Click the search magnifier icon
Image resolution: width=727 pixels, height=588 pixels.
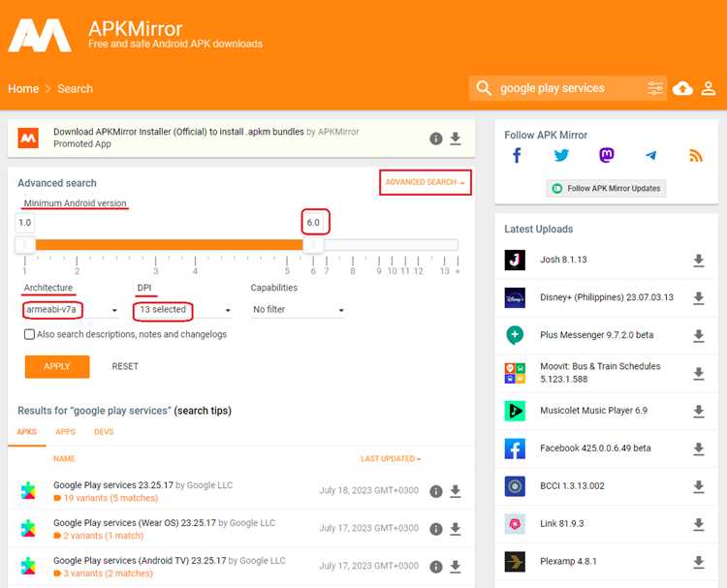pos(484,88)
